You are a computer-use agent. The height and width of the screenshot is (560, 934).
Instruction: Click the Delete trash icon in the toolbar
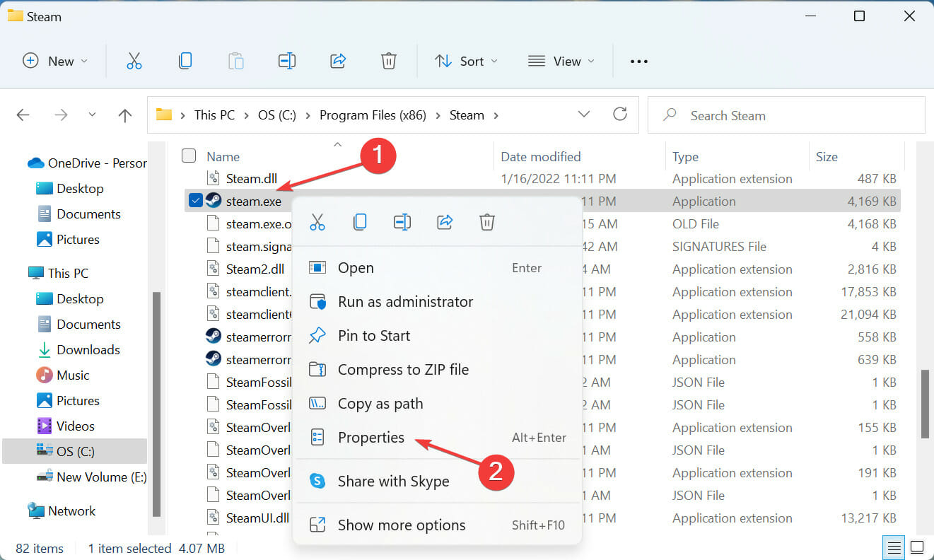(x=389, y=61)
